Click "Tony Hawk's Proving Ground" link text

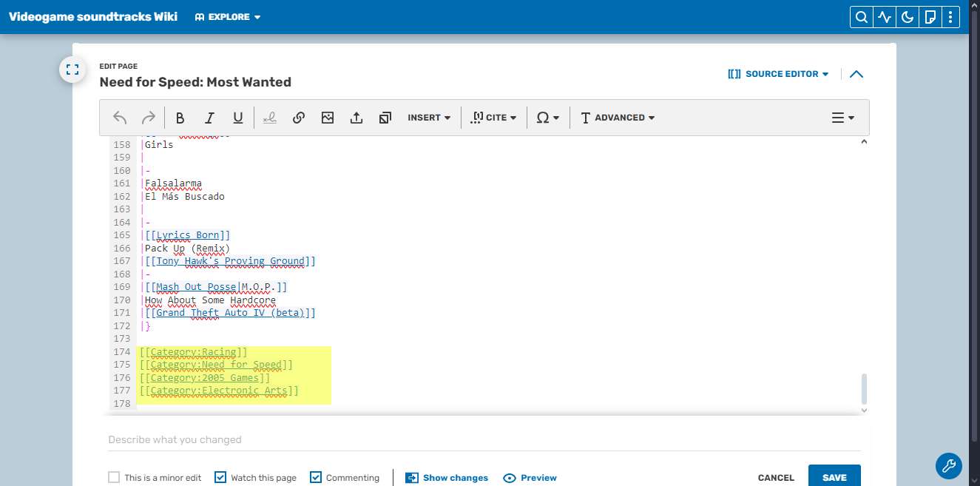point(230,261)
